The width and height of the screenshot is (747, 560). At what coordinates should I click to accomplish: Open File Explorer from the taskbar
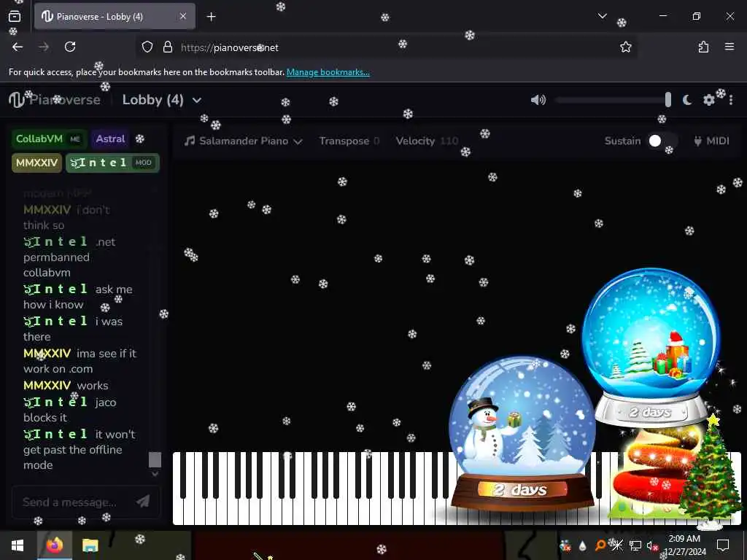click(90, 545)
